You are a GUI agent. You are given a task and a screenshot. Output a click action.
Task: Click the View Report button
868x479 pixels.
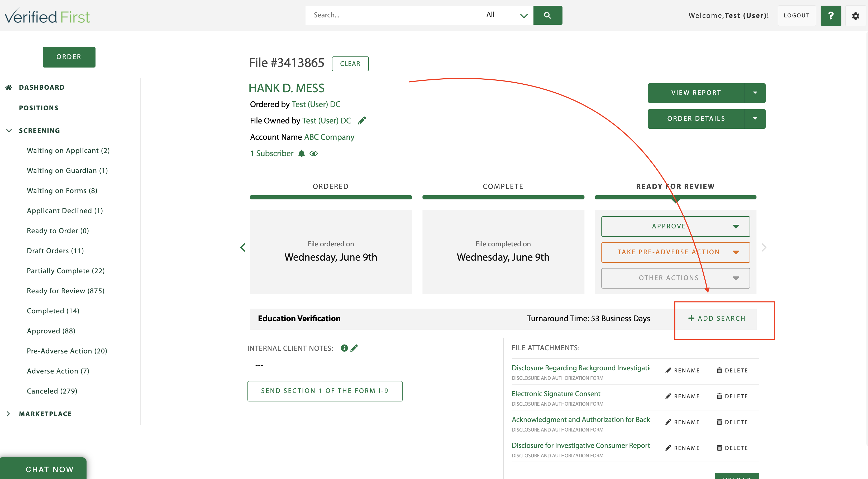click(696, 93)
